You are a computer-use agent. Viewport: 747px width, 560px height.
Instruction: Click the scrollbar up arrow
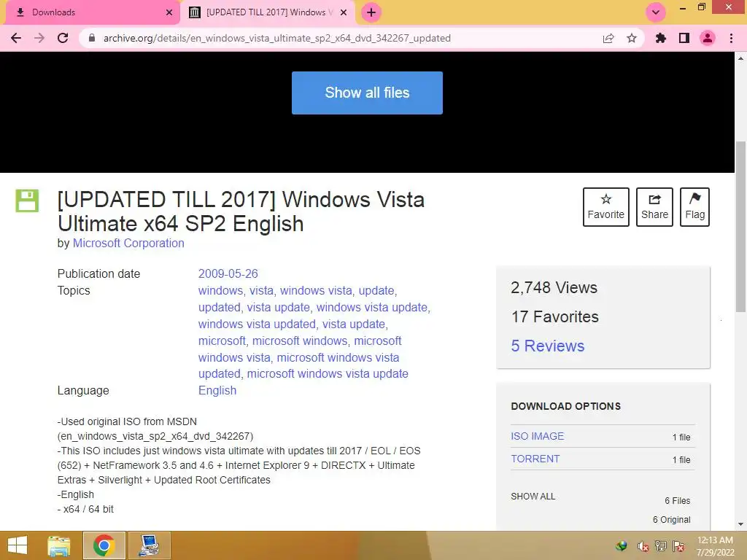click(740, 58)
